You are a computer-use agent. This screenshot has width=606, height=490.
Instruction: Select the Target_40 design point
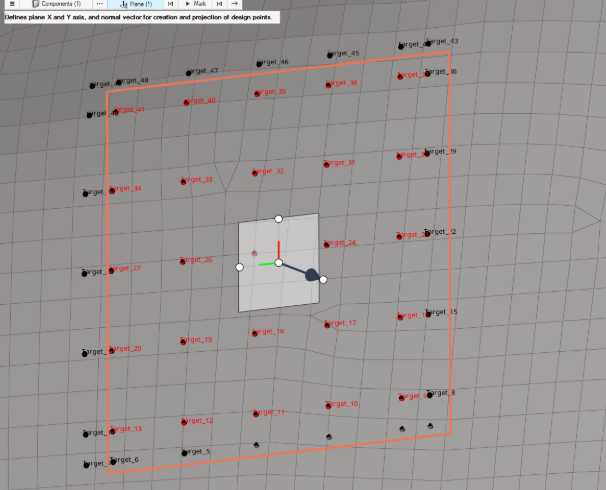[x=186, y=103]
